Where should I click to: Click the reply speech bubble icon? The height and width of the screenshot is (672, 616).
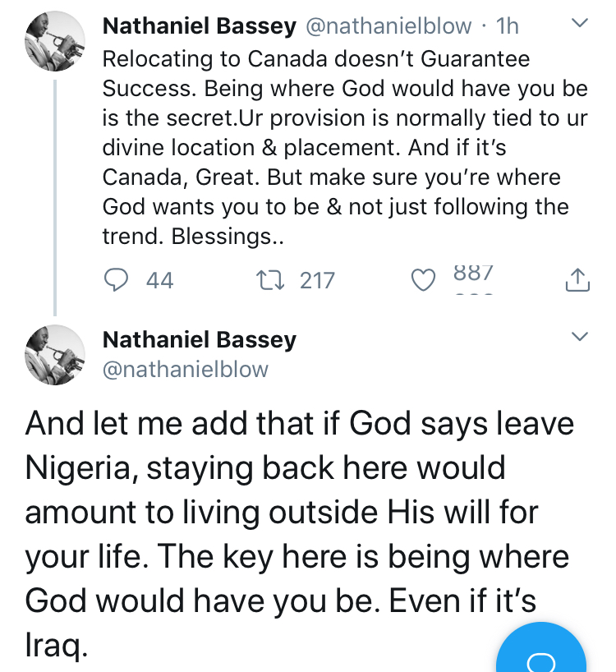pyautogui.click(x=117, y=280)
